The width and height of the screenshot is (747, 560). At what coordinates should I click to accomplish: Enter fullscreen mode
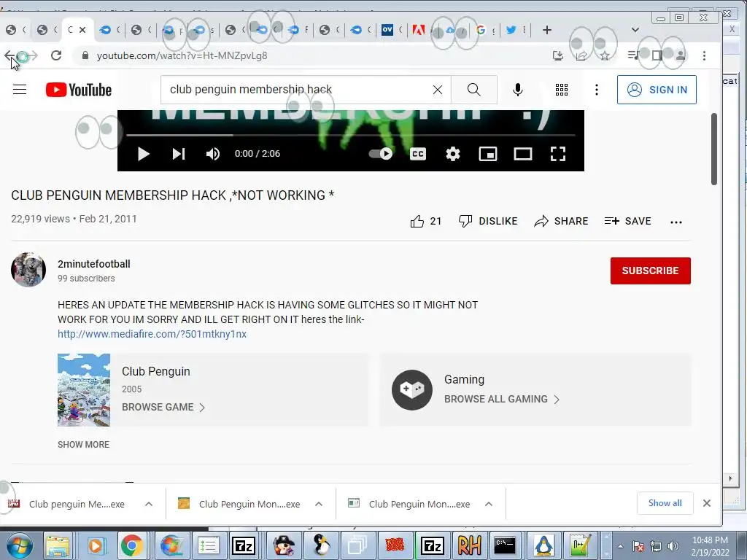point(558,154)
